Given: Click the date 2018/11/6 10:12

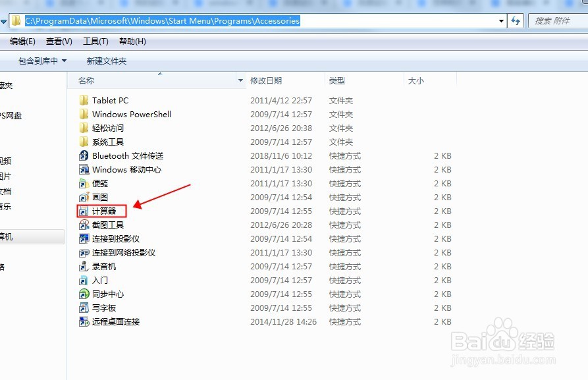Looking at the screenshot, I should 281,155.
